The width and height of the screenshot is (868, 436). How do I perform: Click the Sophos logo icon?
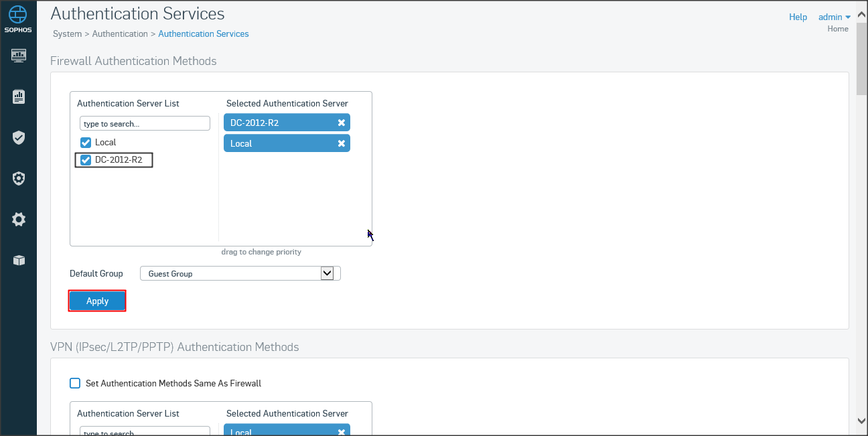18,17
